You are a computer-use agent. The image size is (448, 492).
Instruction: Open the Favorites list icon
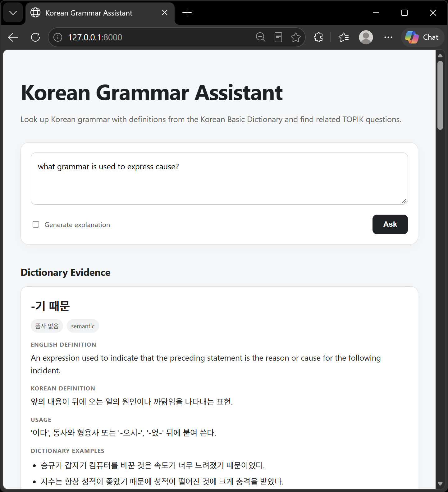coord(344,37)
